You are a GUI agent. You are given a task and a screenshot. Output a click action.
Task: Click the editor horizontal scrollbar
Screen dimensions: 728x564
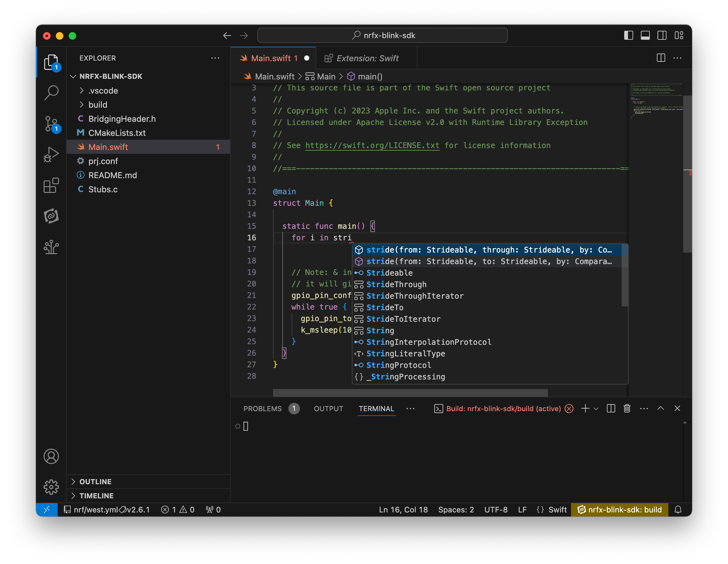[x=410, y=393]
